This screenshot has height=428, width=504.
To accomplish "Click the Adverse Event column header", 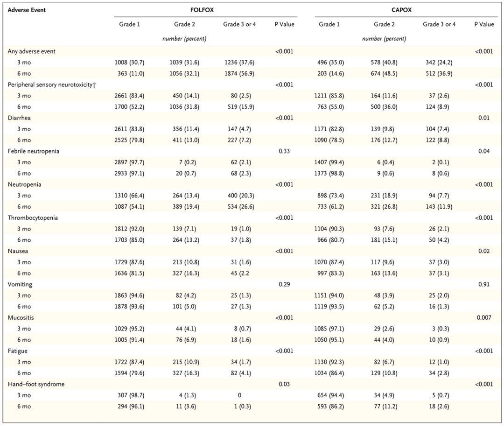I will click(27, 10).
